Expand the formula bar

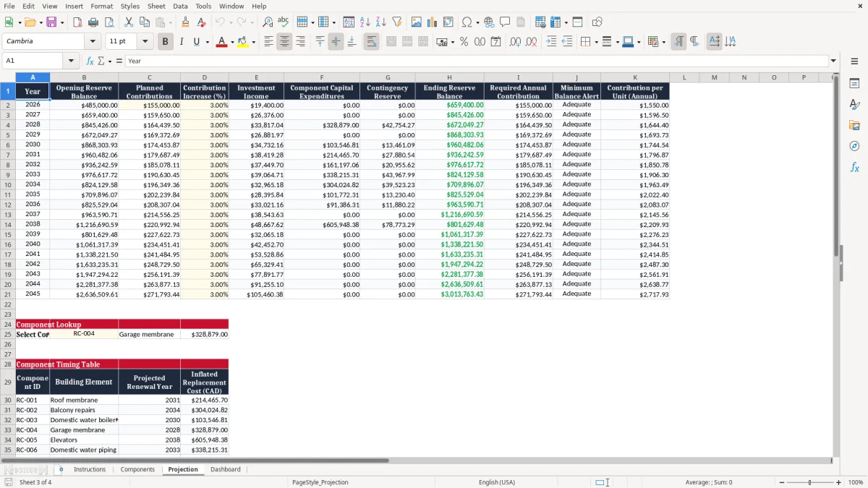tap(833, 61)
